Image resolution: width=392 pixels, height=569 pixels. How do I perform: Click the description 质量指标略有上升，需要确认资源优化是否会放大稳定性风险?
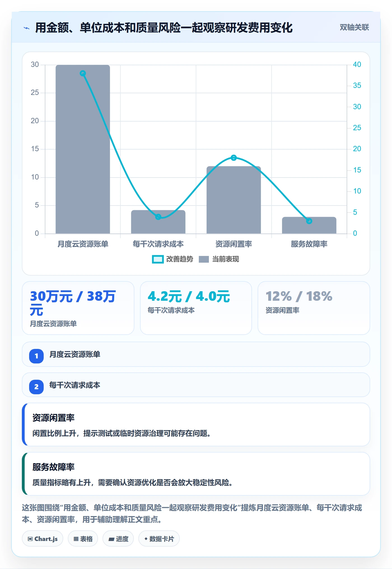pos(132,483)
